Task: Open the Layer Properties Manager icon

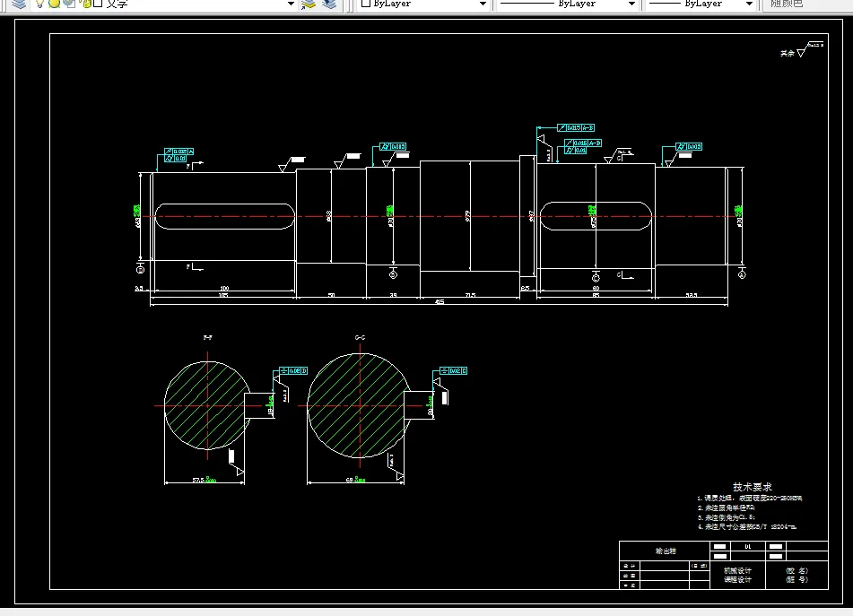Action: click(x=19, y=4)
